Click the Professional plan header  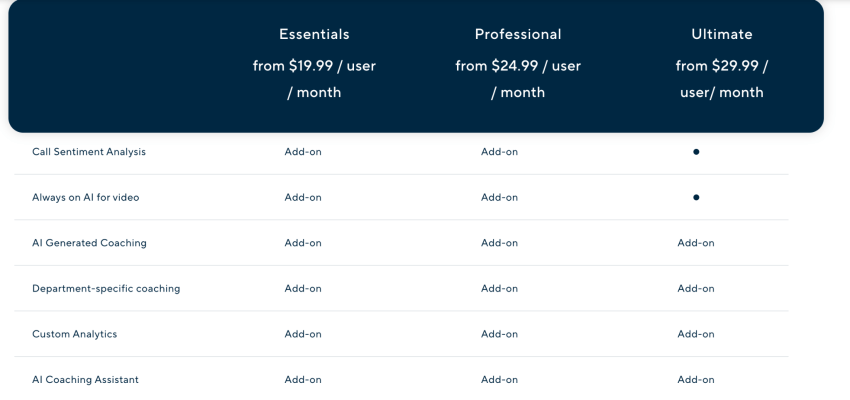518,34
